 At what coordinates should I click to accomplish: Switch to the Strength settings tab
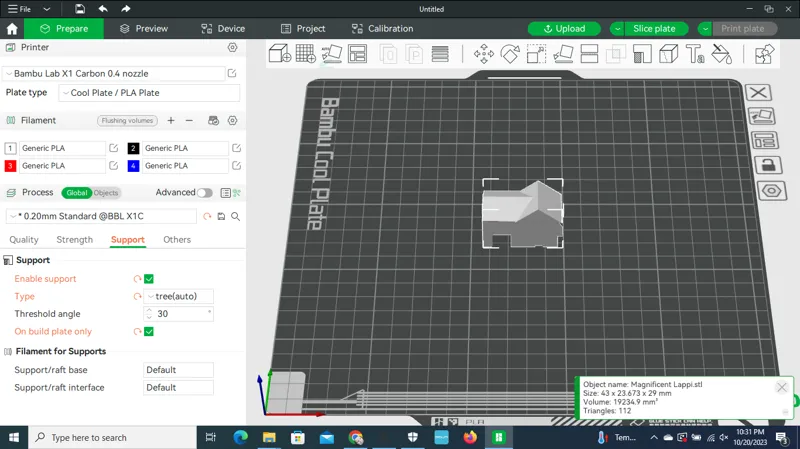[74, 240]
